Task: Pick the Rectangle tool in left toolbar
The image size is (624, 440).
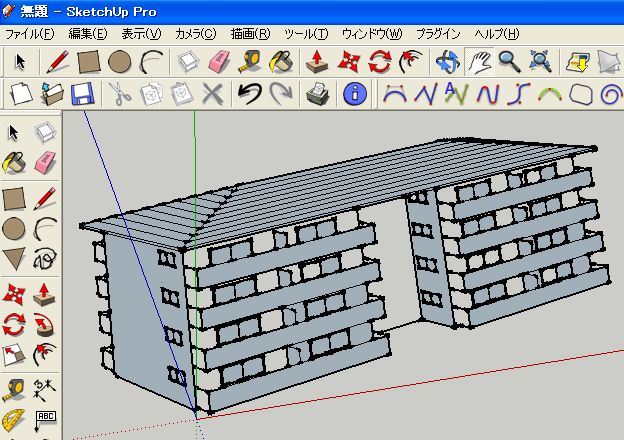Action: (14, 199)
